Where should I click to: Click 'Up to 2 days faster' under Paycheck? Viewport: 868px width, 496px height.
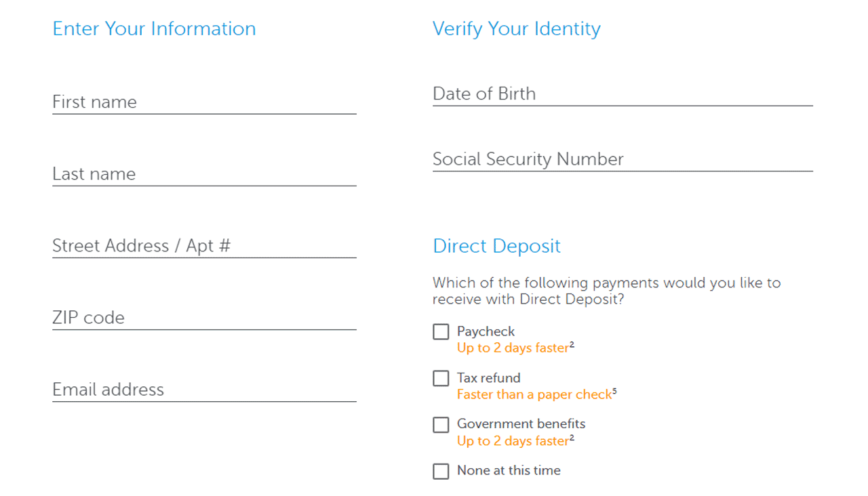click(x=511, y=348)
